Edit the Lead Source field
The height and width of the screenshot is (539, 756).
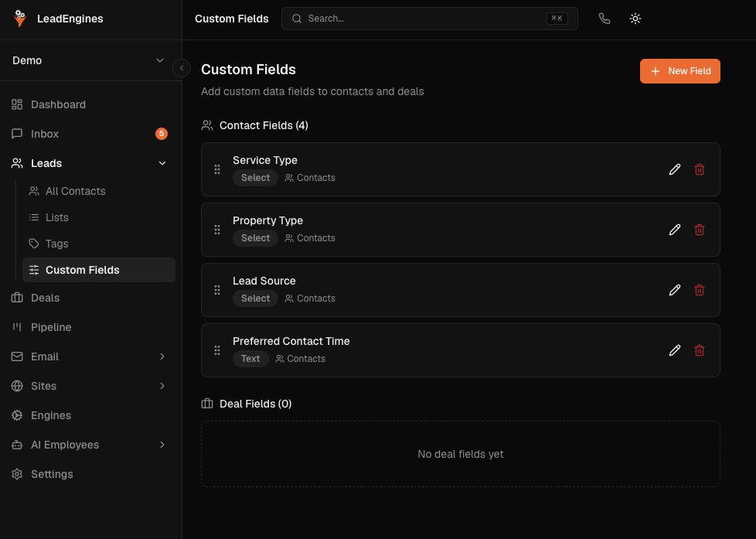675,290
